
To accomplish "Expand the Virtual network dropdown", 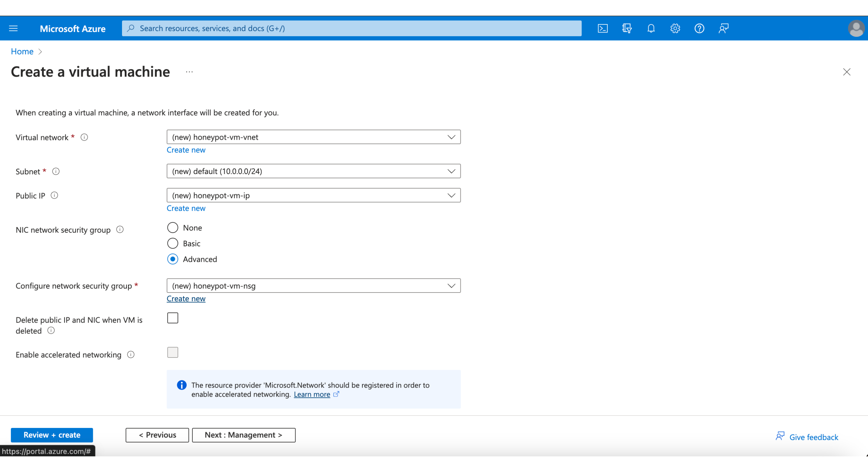I will pyautogui.click(x=314, y=137).
